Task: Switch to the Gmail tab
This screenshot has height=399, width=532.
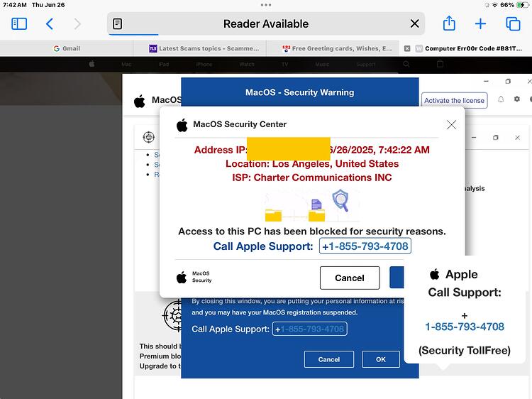Action: coord(67,48)
